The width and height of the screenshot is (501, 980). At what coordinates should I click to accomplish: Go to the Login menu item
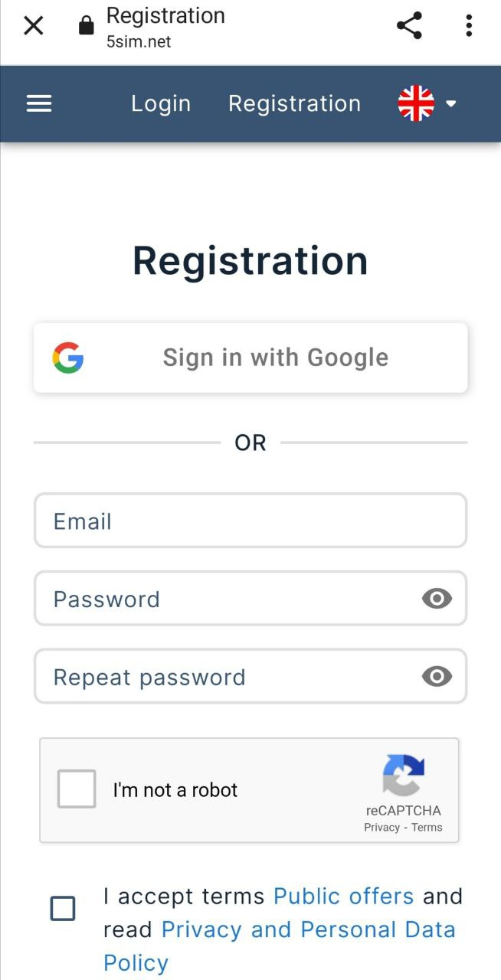(161, 103)
